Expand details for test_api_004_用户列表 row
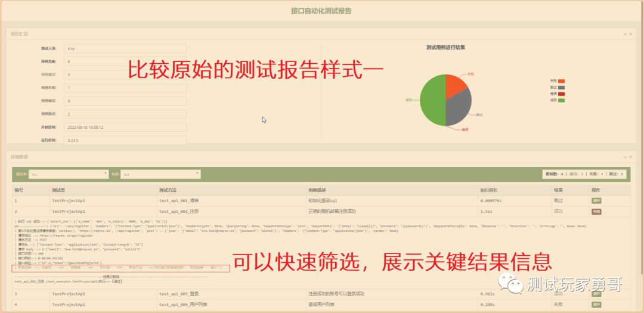Viewport: 644px width, 313px height. pos(596,305)
